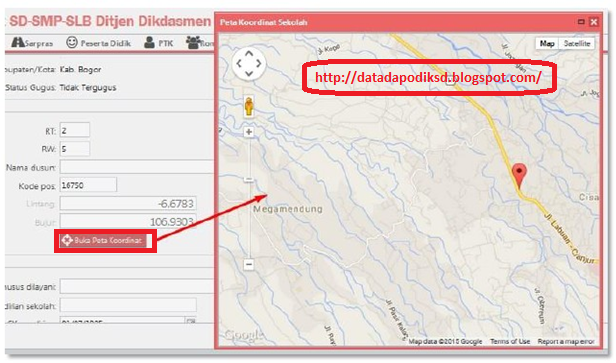616x363 pixels.
Task: Click the RT input field
Action: (75, 130)
